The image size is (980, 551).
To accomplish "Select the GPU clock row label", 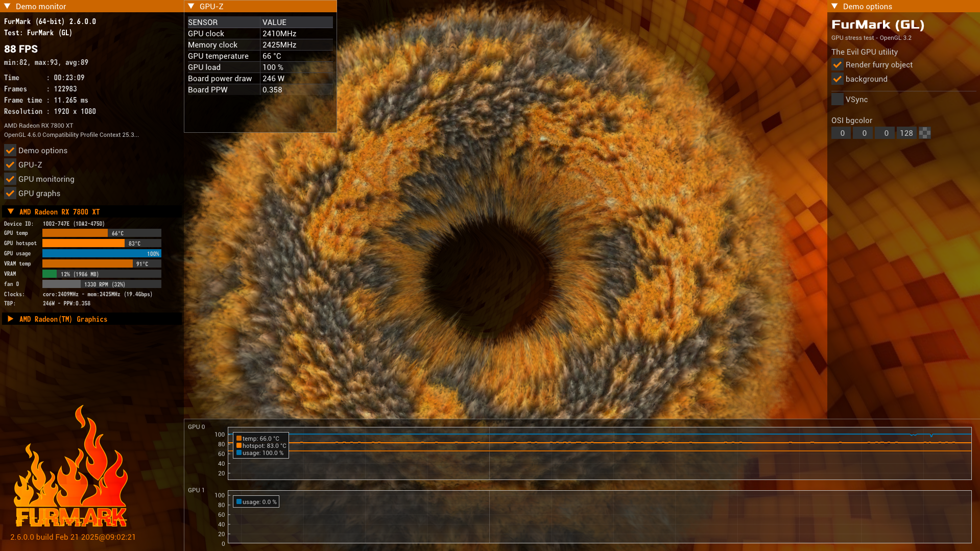I will [x=206, y=33].
